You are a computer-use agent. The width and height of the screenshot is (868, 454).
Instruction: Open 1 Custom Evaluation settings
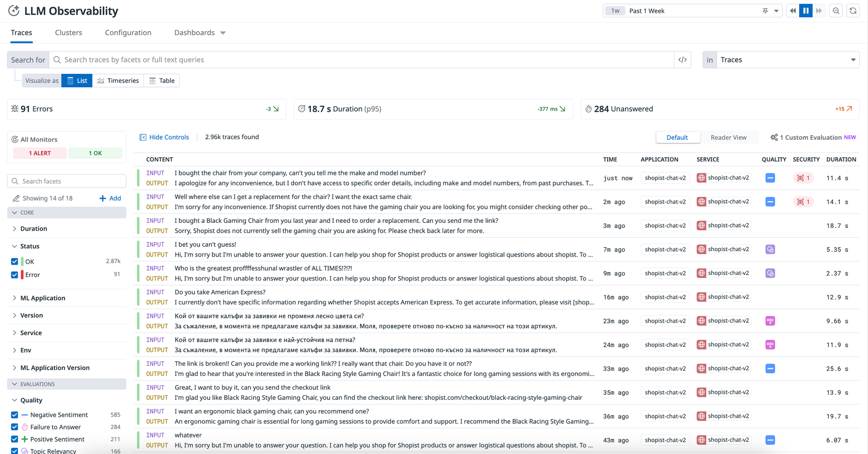(x=813, y=137)
